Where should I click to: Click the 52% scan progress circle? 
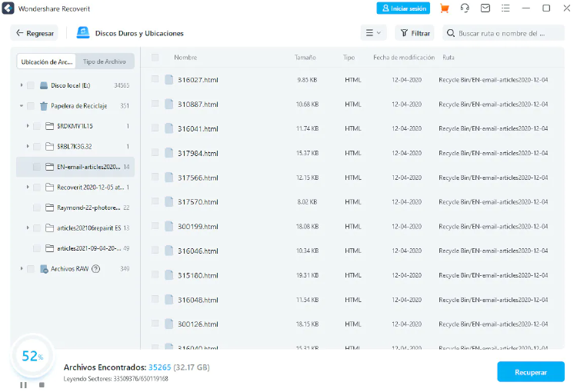(x=32, y=356)
